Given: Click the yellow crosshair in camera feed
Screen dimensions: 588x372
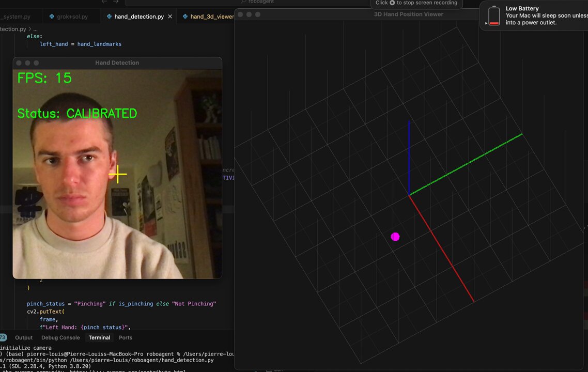Looking at the screenshot, I should click(x=118, y=174).
